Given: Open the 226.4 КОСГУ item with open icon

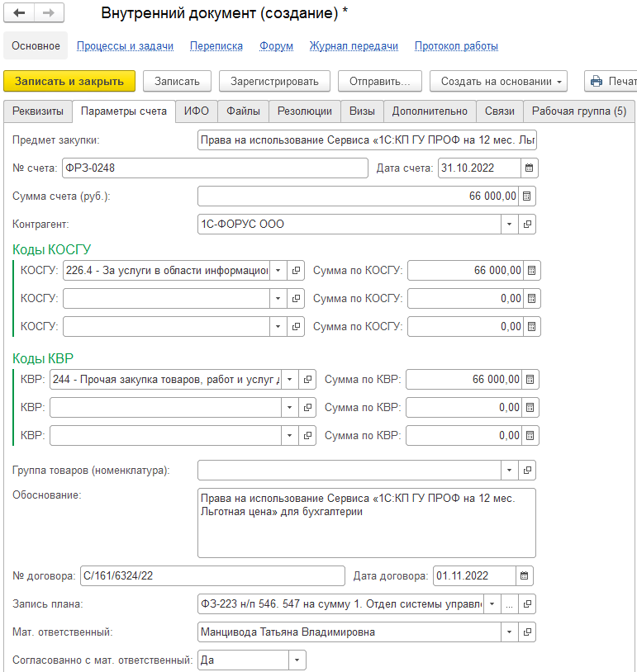Looking at the screenshot, I should 296,271.
